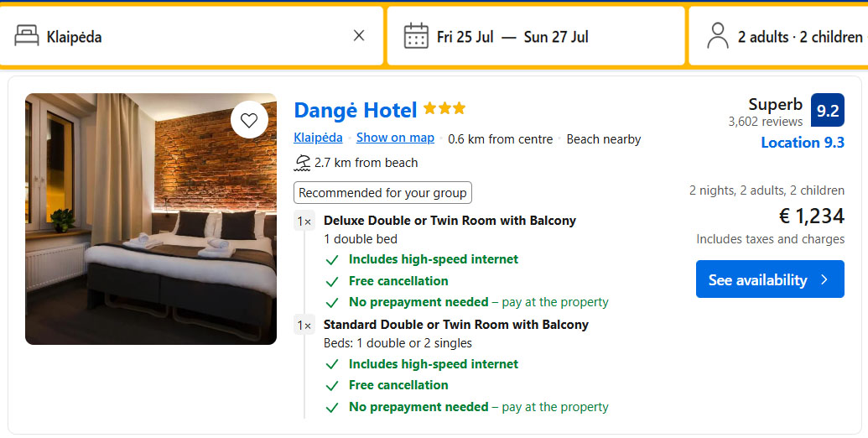Screen dimensions: 868x438
Task: Click the beach umbrella distance icon
Action: 302,163
